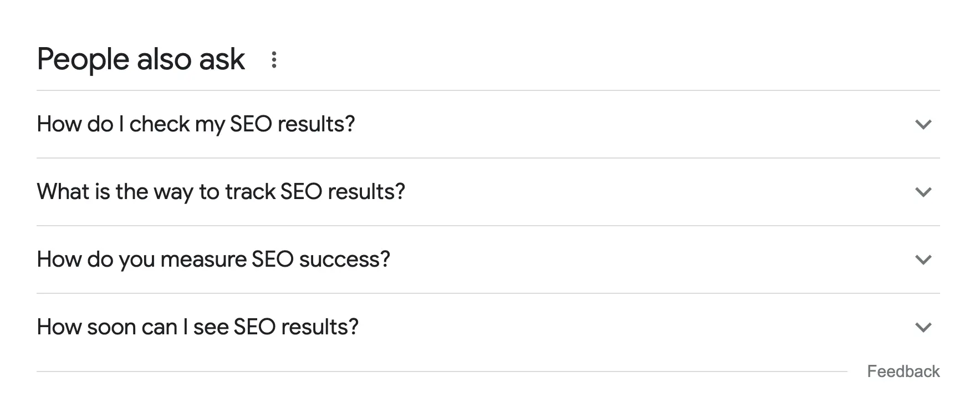Viewport: 980px width, 397px height.
Task: Expand chevron for 'How do I check my SEO results?'
Action: (x=923, y=124)
